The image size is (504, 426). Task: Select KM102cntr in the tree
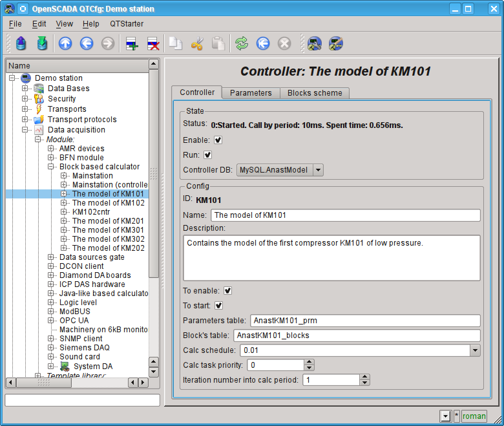[x=91, y=212]
